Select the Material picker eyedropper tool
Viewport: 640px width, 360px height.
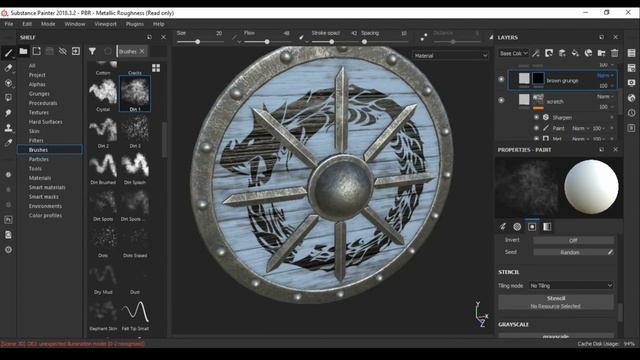click(x=8, y=143)
